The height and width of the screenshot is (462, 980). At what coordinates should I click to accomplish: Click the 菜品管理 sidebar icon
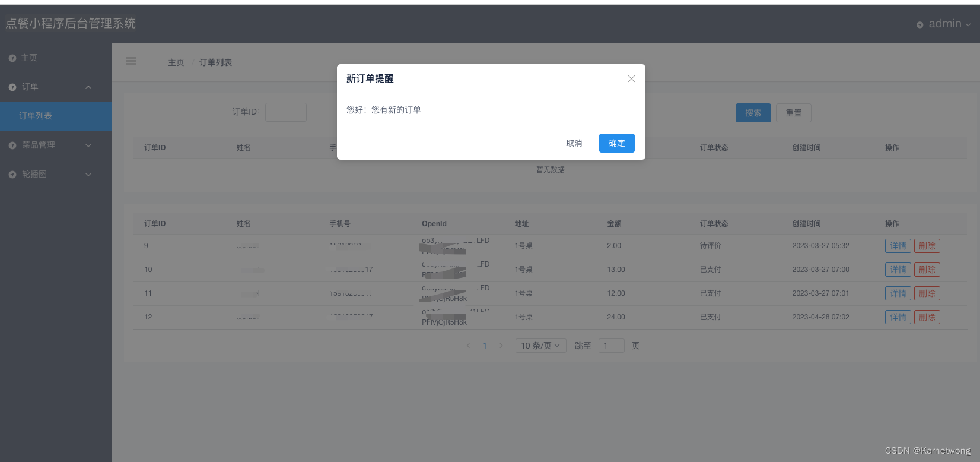click(12, 145)
